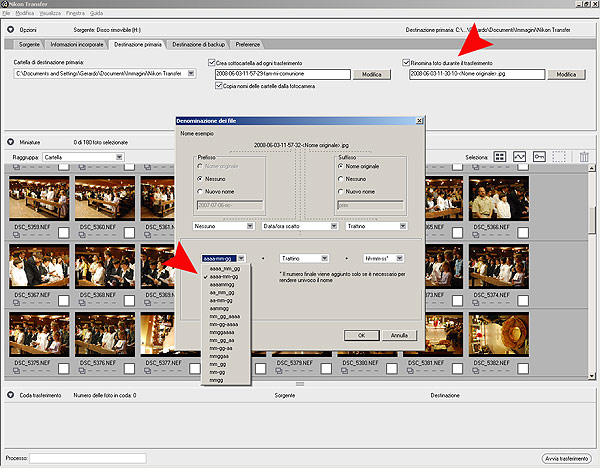Image resolution: width=600 pixels, height=468 pixels.
Task: Check the box for DSC_5374.NEF
Action: (x=523, y=300)
